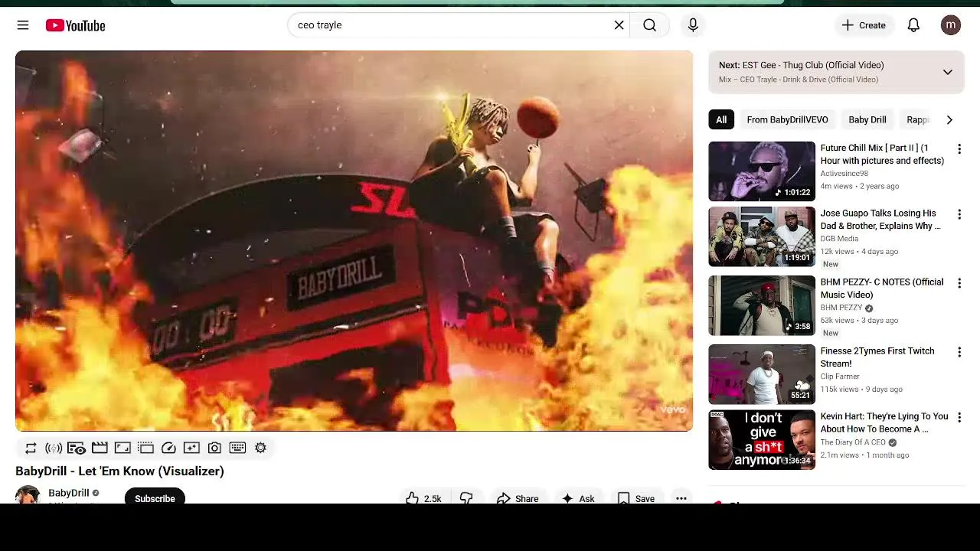Like the video (2.5k)
Viewport: 980px width, 551px height.
coord(423,497)
